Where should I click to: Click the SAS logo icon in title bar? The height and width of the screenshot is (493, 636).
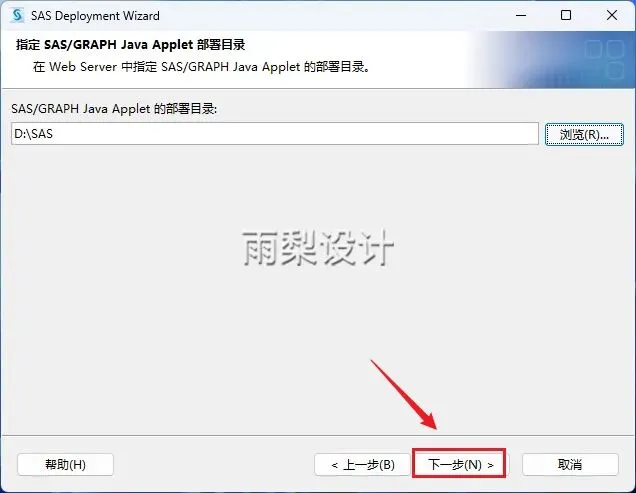17,15
